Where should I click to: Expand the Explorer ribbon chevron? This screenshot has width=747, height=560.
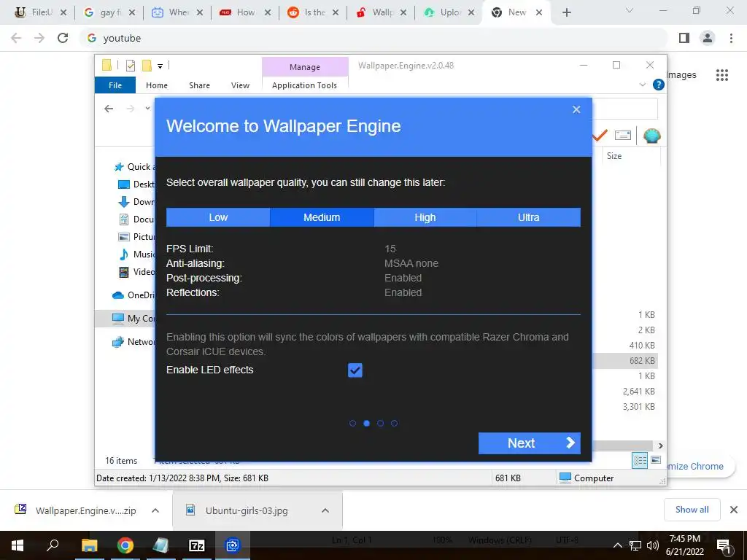tap(642, 85)
